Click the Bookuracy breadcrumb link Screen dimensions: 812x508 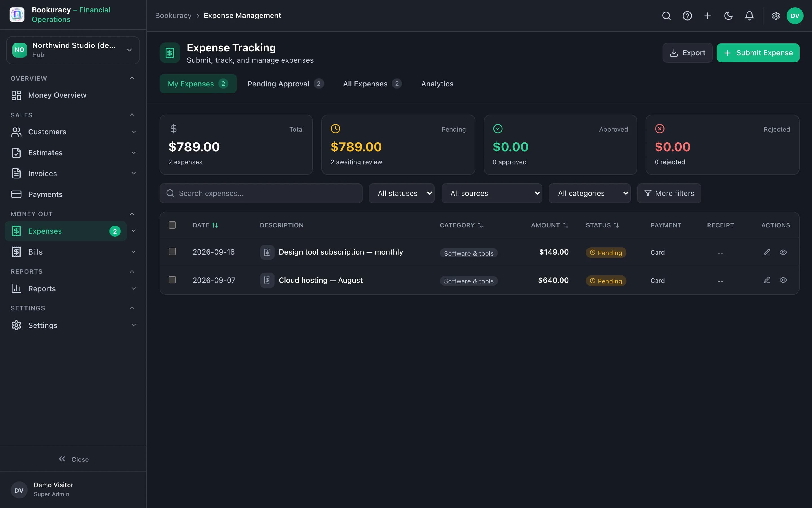[173, 16]
